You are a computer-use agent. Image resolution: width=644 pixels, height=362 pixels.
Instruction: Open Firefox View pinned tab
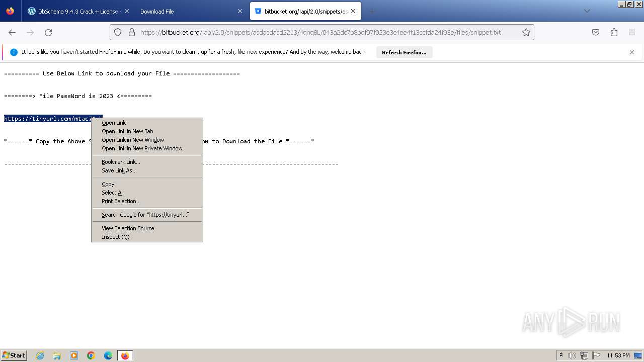coord(10,11)
